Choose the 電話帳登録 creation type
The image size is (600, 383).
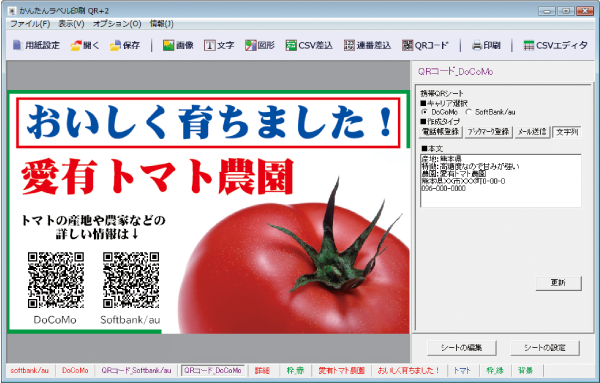pyautogui.click(x=441, y=132)
